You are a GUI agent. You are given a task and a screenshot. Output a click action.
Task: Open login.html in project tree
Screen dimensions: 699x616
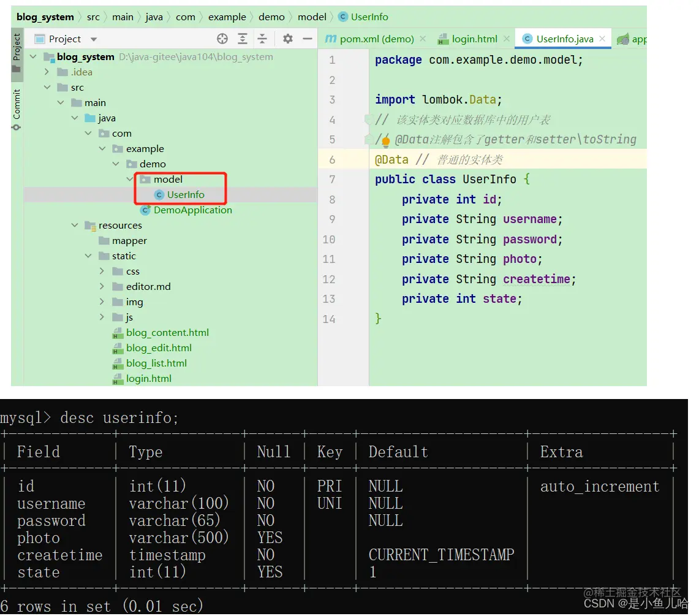point(148,378)
